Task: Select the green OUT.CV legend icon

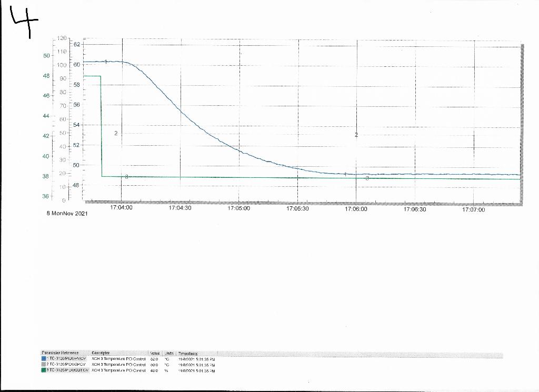Action: [44, 369]
